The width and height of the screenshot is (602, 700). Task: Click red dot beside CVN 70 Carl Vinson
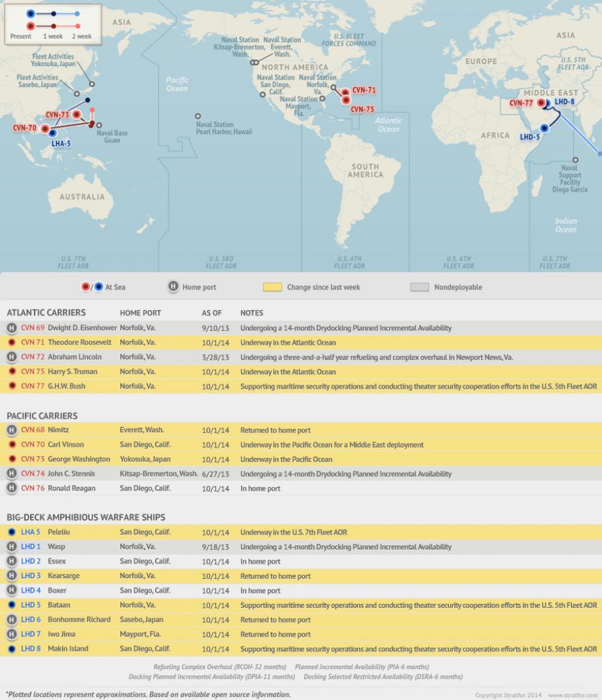[12, 444]
